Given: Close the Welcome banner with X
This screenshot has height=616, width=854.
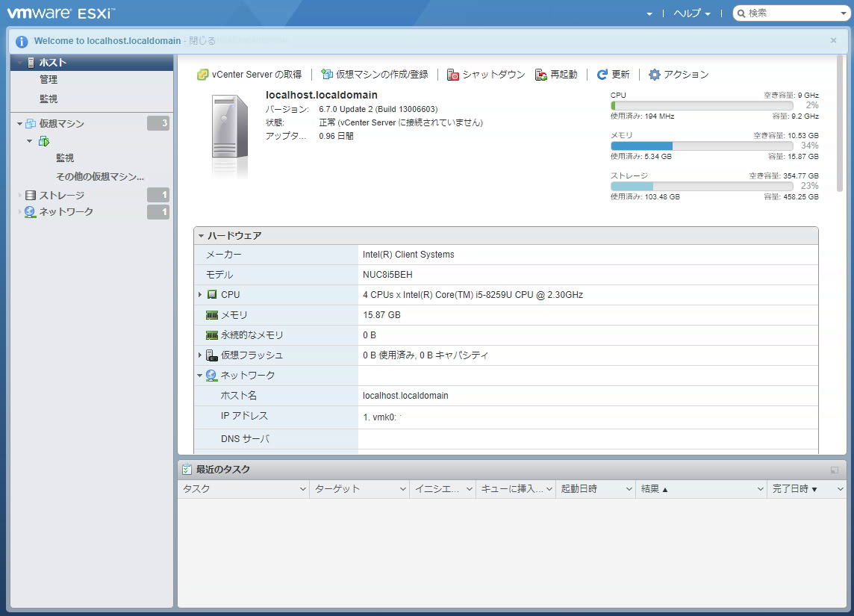Looking at the screenshot, I should pyautogui.click(x=833, y=40).
